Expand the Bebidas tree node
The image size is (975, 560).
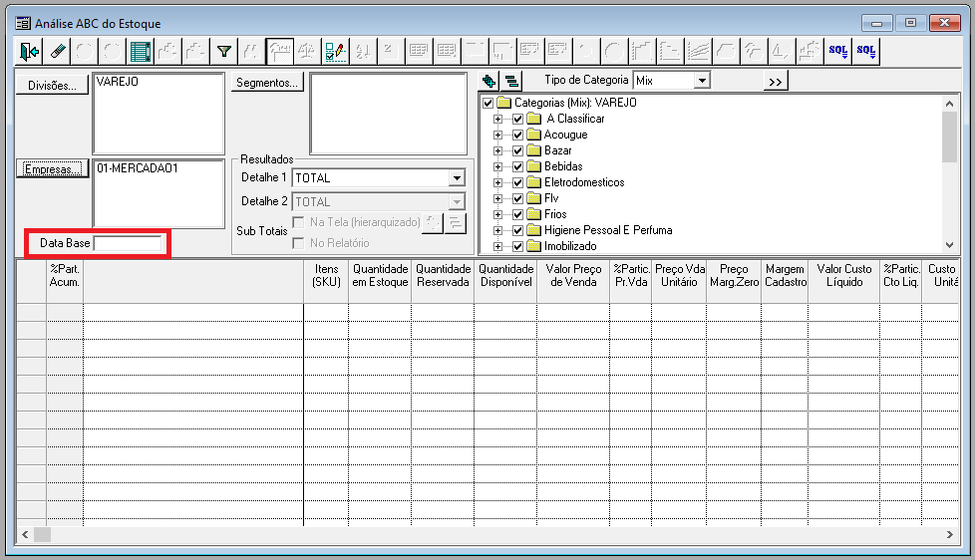[497, 166]
